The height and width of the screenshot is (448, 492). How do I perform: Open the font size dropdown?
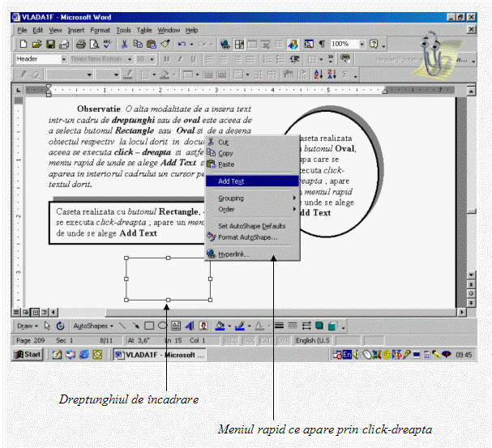pyautogui.click(x=152, y=59)
